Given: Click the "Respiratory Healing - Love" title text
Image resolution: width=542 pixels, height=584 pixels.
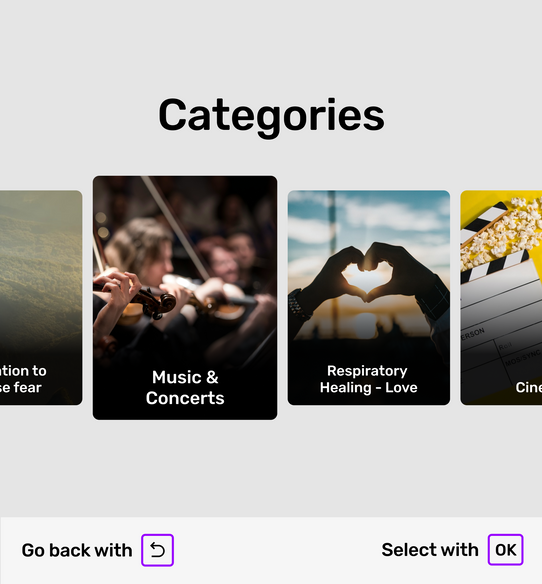Looking at the screenshot, I should (368, 379).
